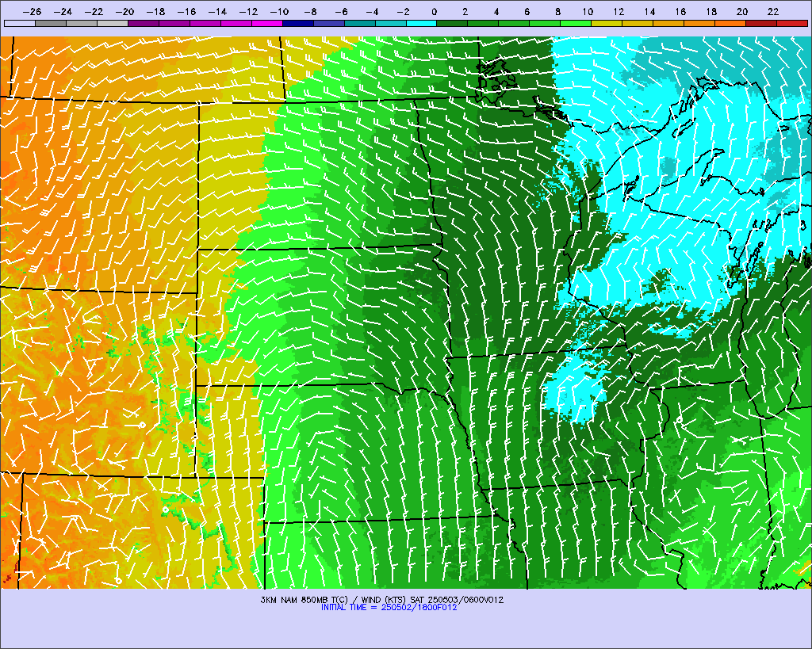Click the lavender swatch left of -26
This screenshot has height=649, width=812.
coord(20,23)
